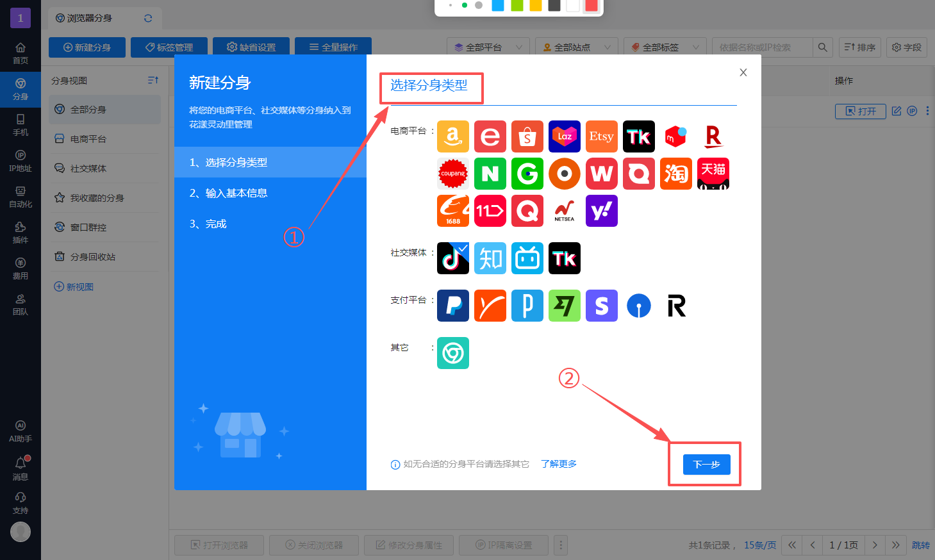This screenshot has width=935, height=560.
Task: Select the browser icon under 其它
Action: point(452,353)
